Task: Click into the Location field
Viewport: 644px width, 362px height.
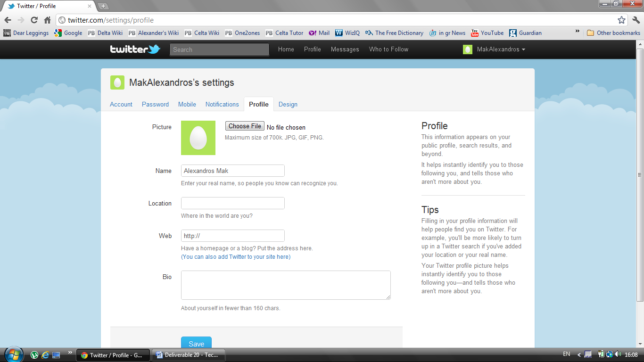Action: tap(233, 203)
